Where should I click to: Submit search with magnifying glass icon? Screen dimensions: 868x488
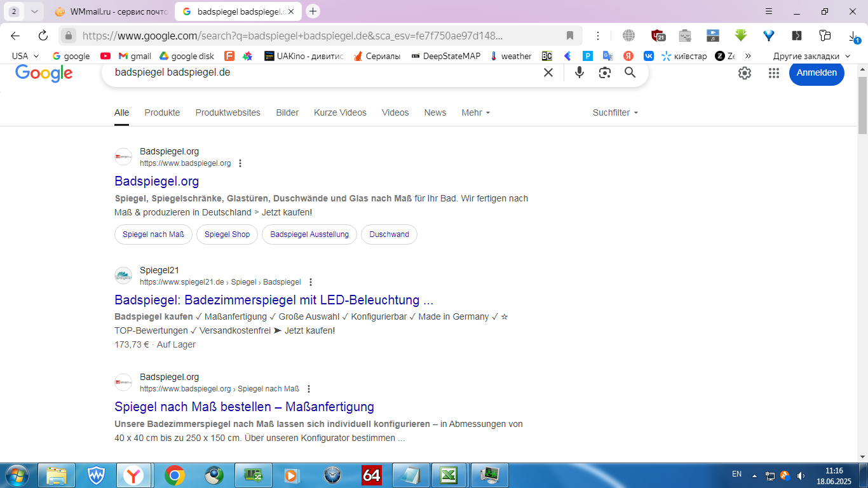(x=630, y=72)
